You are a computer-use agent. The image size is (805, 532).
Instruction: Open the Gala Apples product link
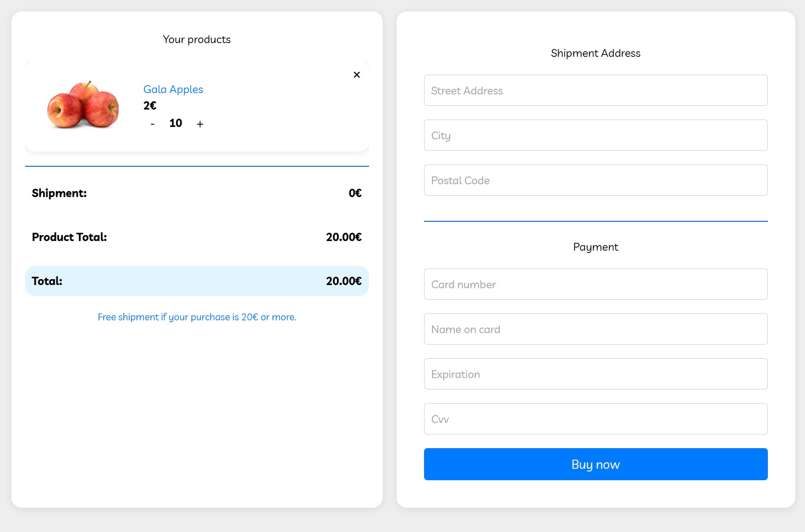pyautogui.click(x=173, y=89)
